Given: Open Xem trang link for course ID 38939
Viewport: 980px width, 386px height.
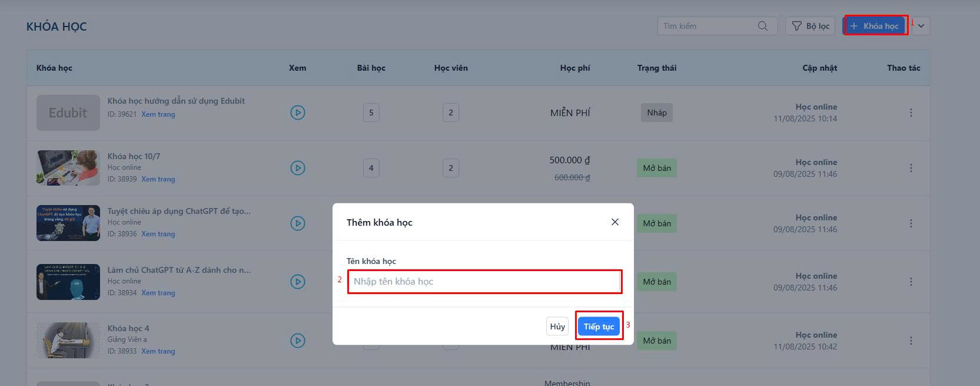Looking at the screenshot, I should [x=158, y=179].
